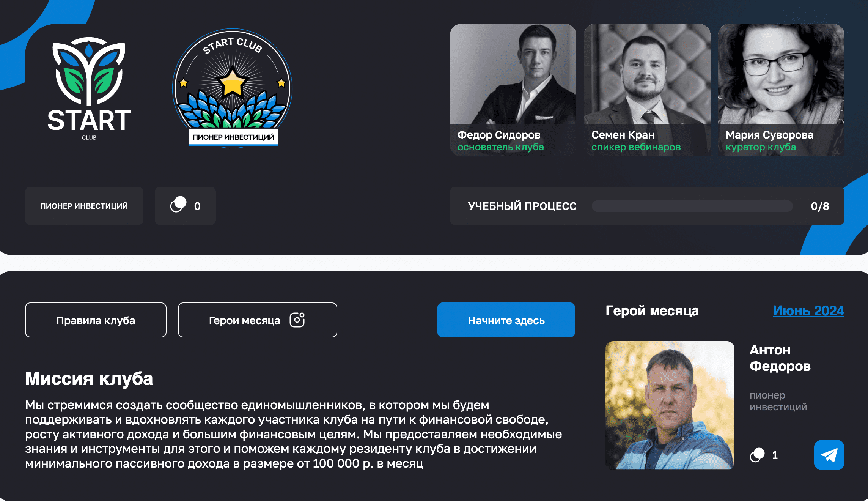The width and height of the screenshot is (868, 501).
Task: Click the ПИОНЕР ИНВЕСТИЦИЙ status button
Action: pyautogui.click(x=84, y=206)
